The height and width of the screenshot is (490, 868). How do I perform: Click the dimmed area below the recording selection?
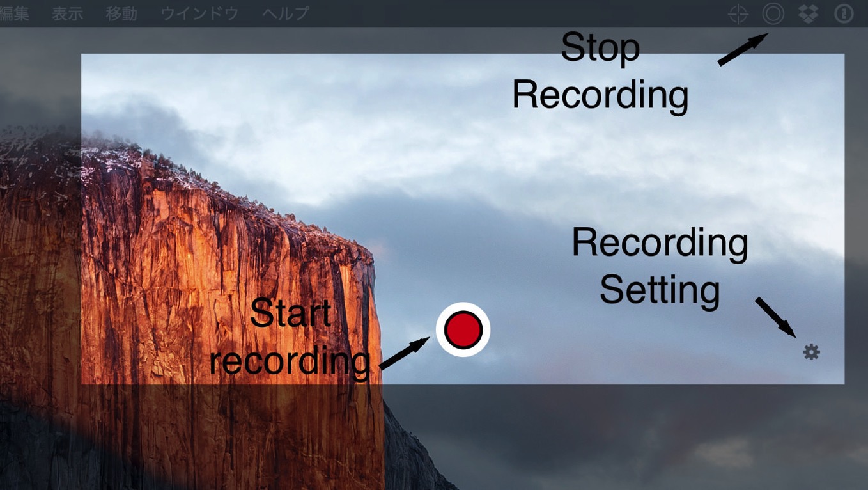pos(575,437)
